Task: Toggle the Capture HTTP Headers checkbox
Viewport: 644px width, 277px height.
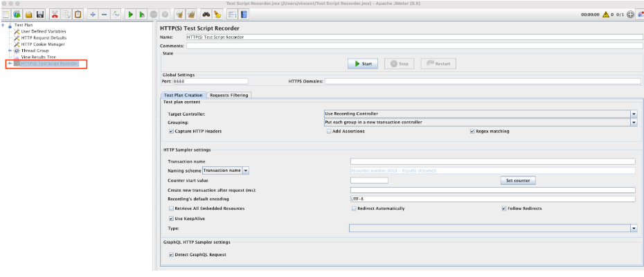Action: [x=171, y=131]
